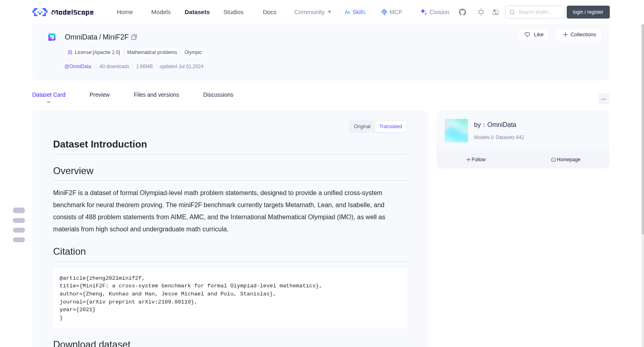
Task: Switch to the Preview tab
Action: 99,95
